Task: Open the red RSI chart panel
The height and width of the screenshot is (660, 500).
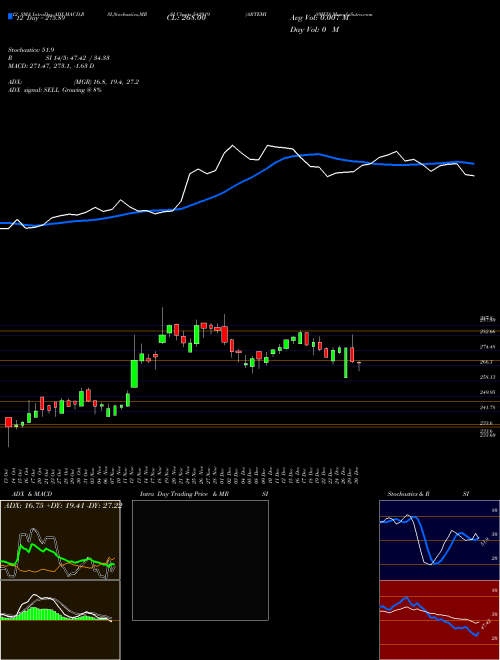Action: (x=439, y=620)
